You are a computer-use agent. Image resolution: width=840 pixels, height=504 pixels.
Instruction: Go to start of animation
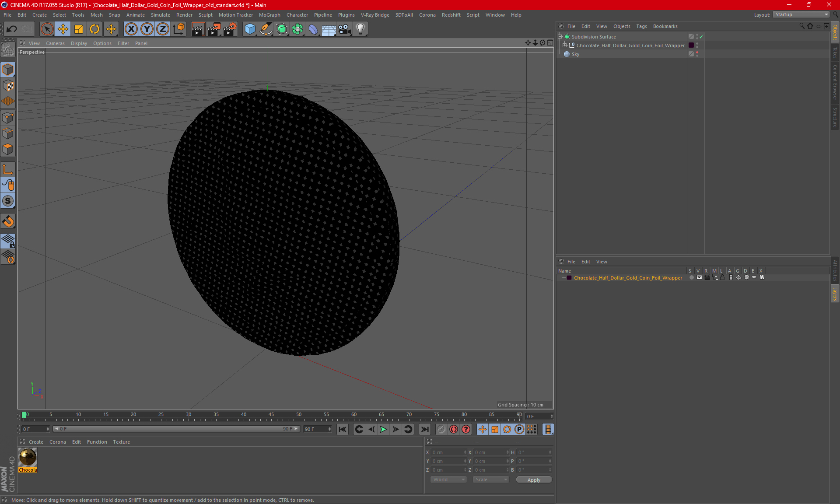pos(343,429)
